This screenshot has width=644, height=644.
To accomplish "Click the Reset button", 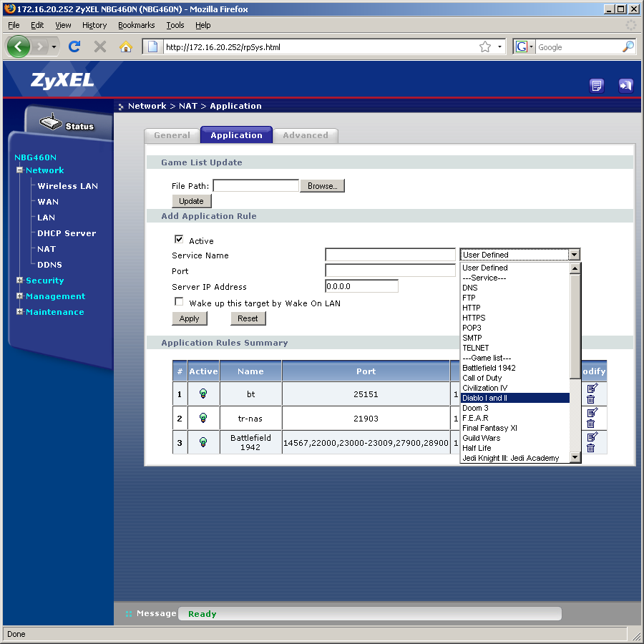I will coord(248,318).
